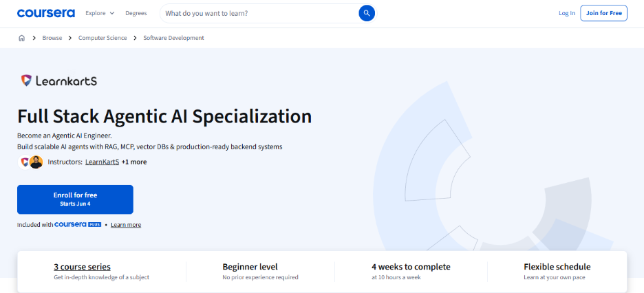The image size is (644, 293).
Task: Click the Learn more link
Action: 126,225
